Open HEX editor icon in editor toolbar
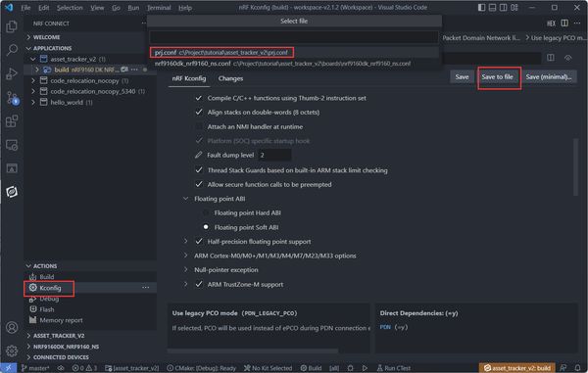The width and height of the screenshot is (588, 373). pyautogui.click(x=551, y=23)
